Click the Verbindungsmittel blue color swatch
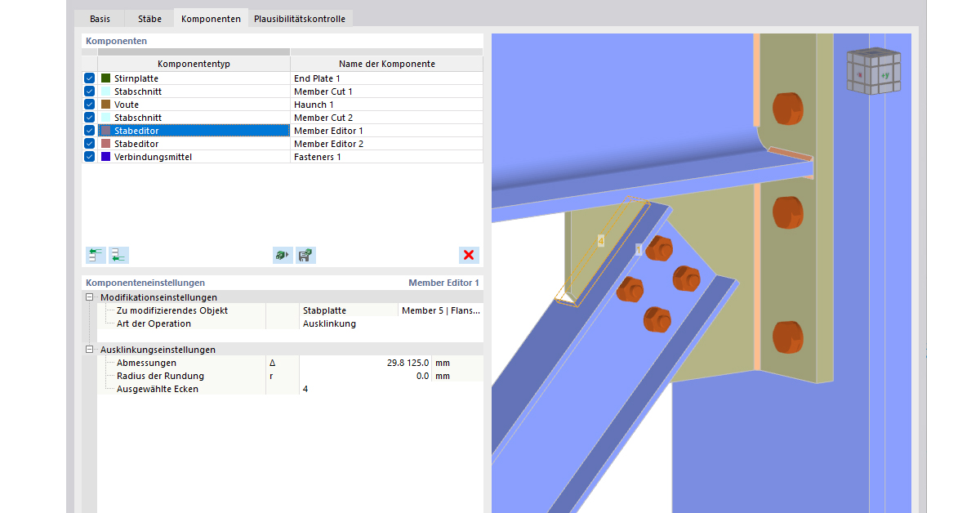The height and width of the screenshot is (513, 980). pos(105,157)
